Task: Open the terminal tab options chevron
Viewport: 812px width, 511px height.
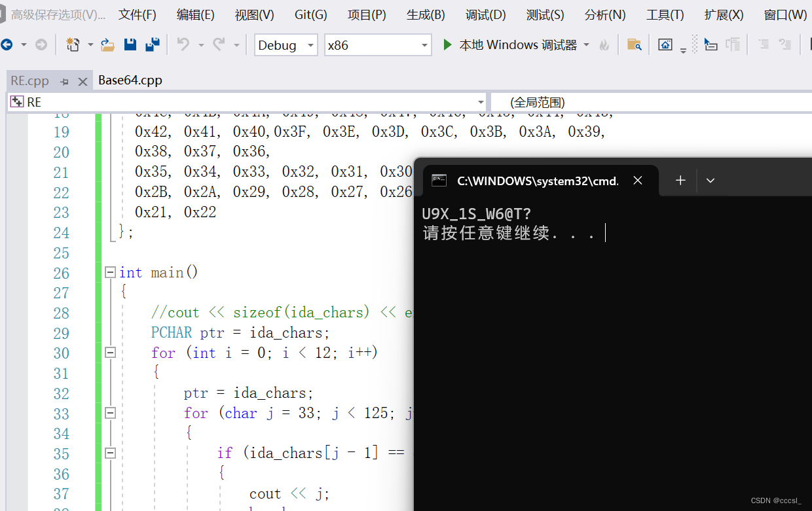Action: click(710, 180)
